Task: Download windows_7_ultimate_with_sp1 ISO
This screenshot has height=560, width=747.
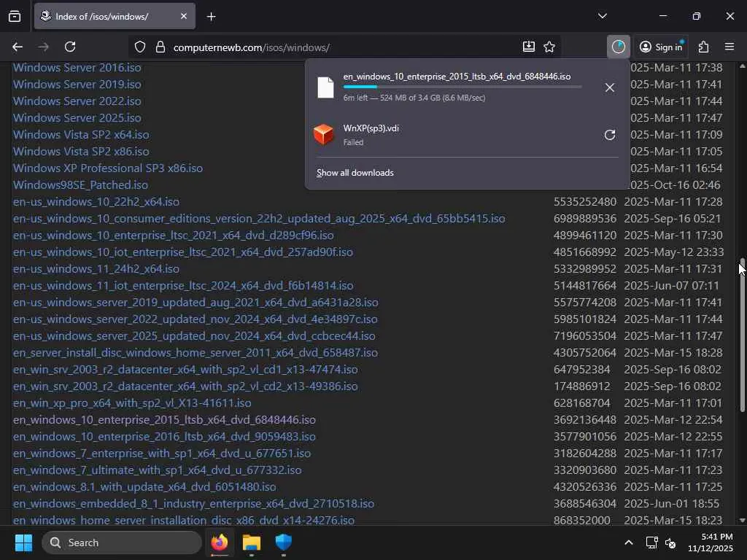Action: click(158, 470)
